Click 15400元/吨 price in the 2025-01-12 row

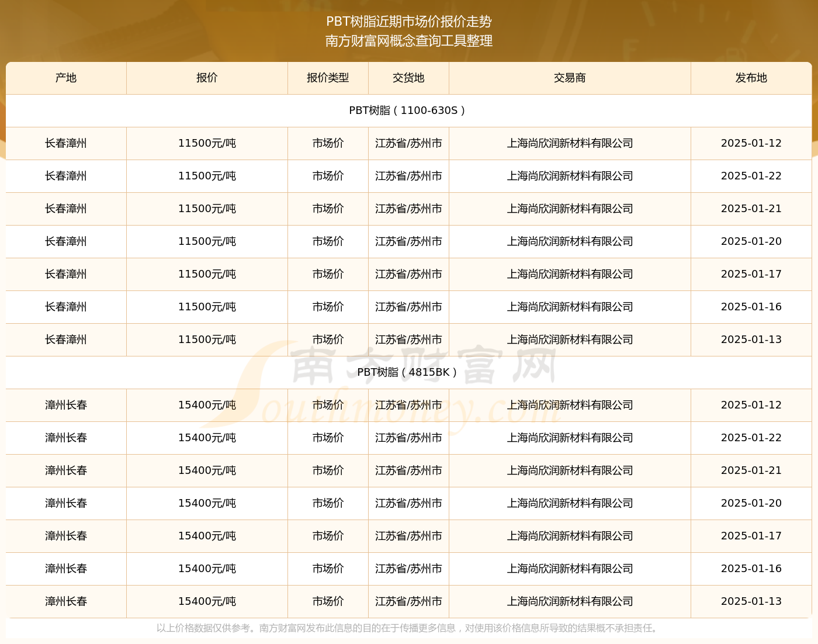(207, 405)
